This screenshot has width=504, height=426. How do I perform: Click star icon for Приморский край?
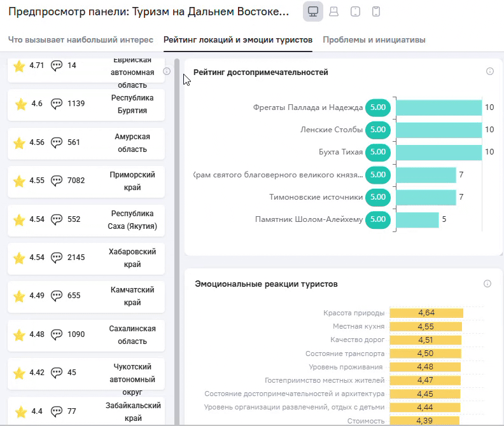click(x=19, y=181)
